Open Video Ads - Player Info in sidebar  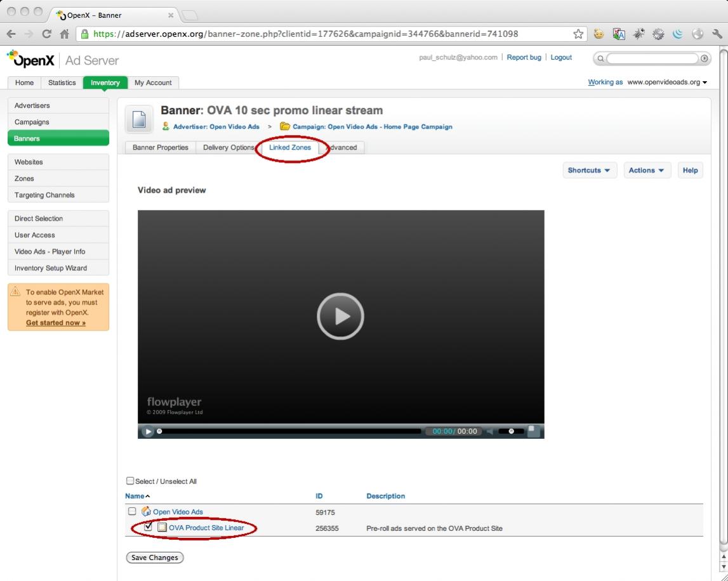[x=58, y=252]
